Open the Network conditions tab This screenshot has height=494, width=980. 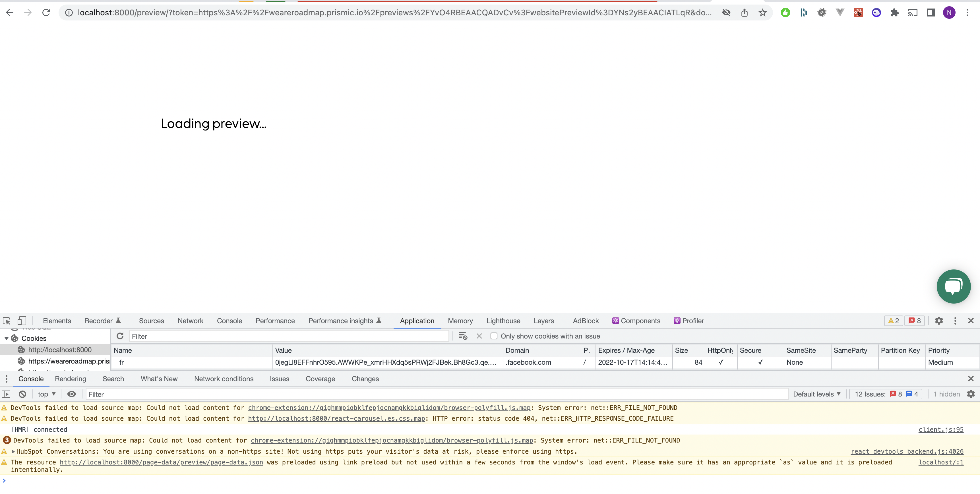tap(224, 379)
